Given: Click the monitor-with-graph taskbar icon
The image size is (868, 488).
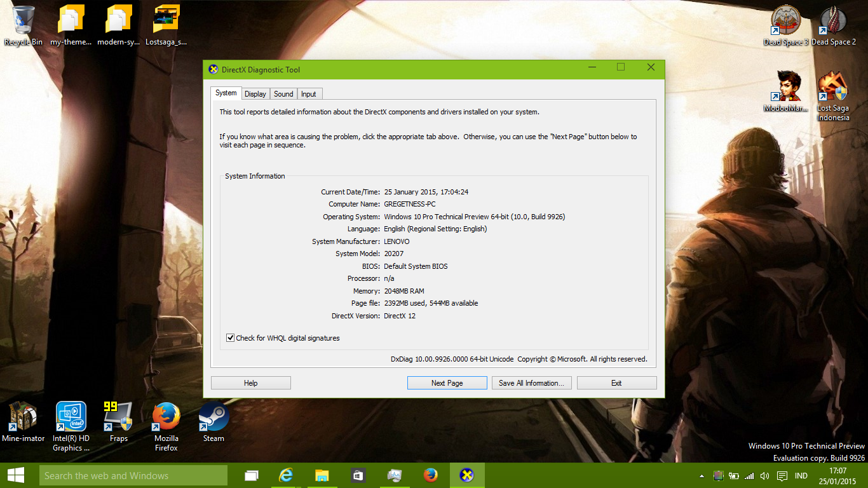Looking at the screenshot, I should pos(395,475).
